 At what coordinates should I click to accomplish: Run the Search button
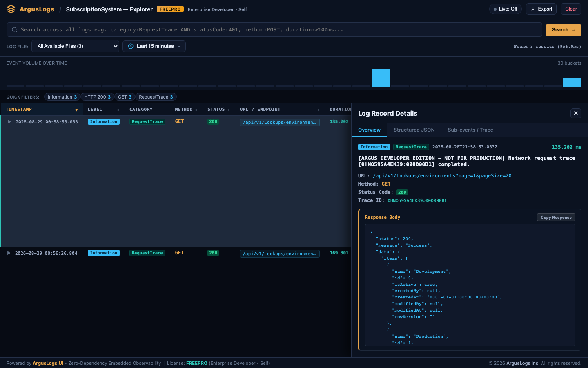click(563, 30)
